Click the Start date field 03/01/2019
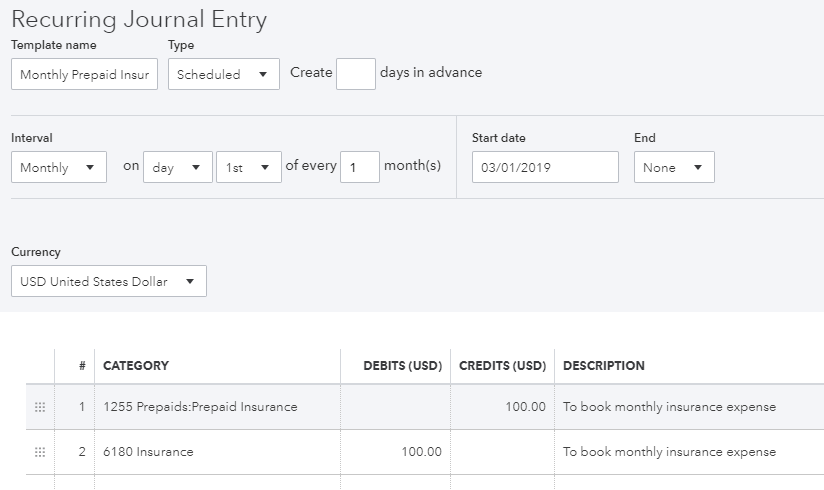Viewport: 824px width, 490px height. point(545,167)
